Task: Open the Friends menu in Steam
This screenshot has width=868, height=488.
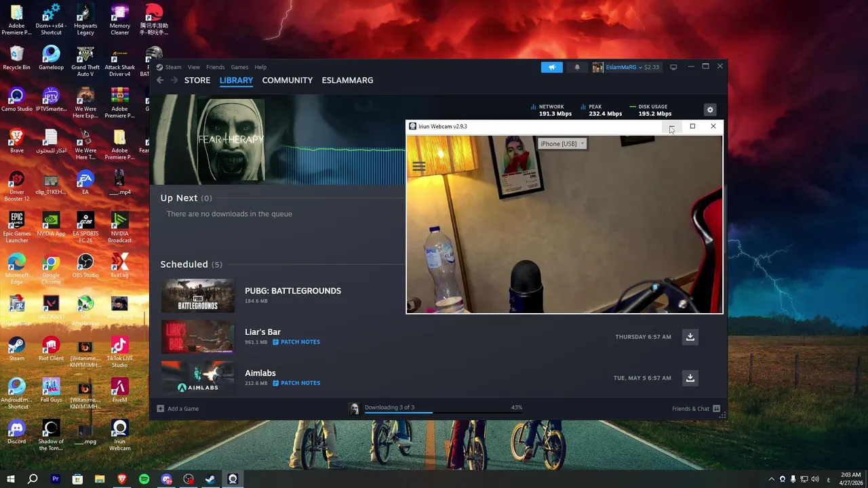Action: [x=216, y=67]
